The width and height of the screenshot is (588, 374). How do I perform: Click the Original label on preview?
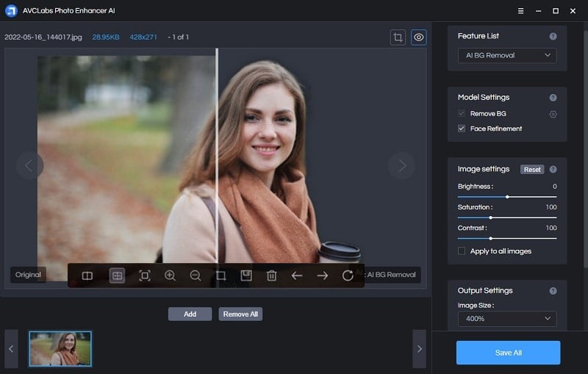click(x=28, y=275)
